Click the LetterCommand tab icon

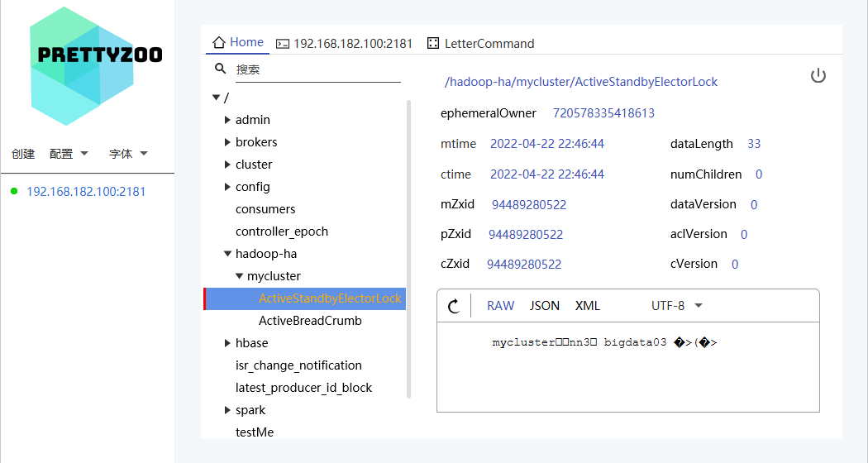(433, 43)
